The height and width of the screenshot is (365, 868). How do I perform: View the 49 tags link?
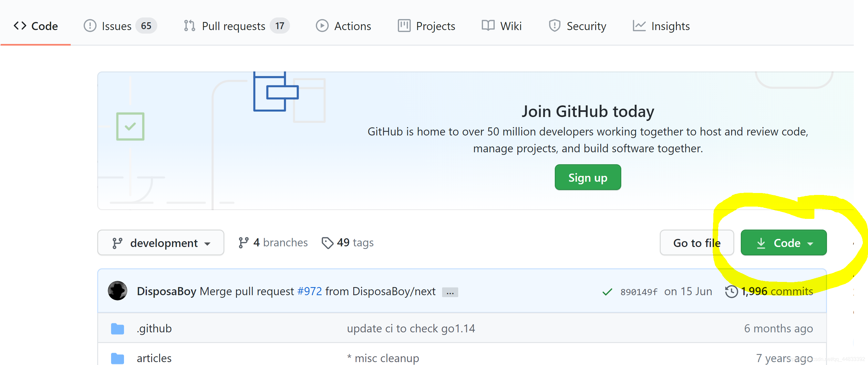click(x=348, y=242)
